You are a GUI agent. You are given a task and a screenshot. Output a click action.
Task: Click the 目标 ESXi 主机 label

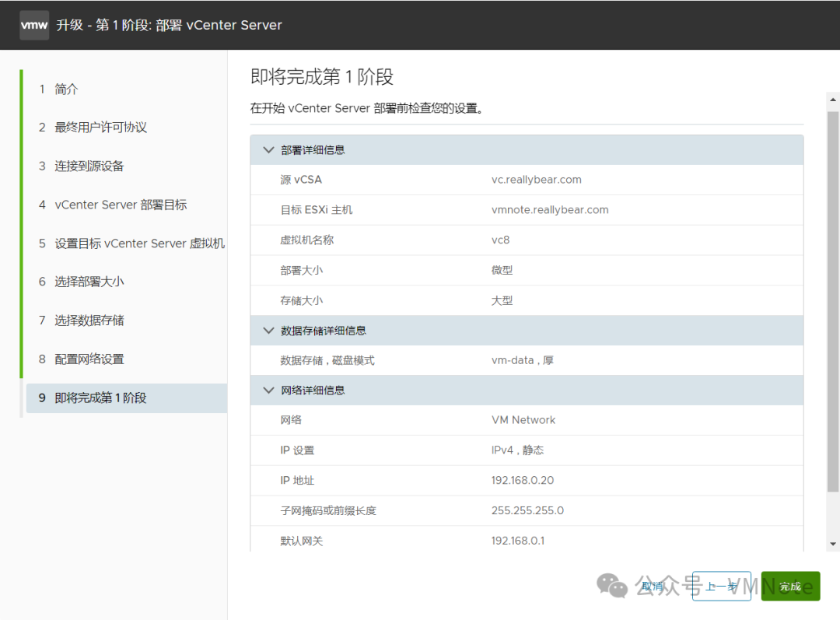click(x=316, y=210)
